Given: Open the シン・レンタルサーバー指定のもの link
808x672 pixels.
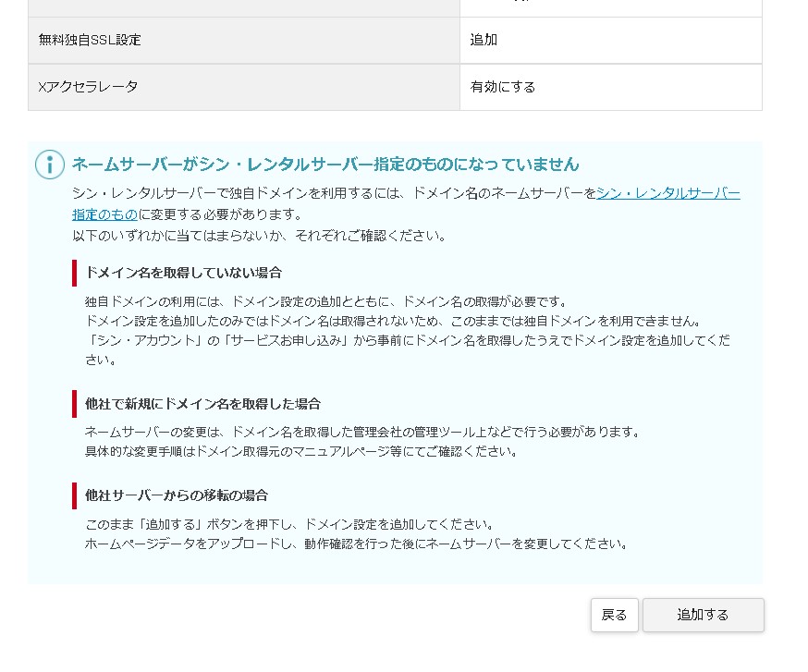Looking at the screenshot, I should (x=667, y=193).
